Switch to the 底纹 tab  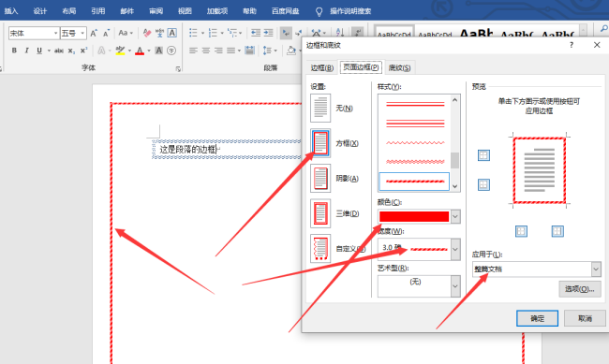pyautogui.click(x=399, y=68)
